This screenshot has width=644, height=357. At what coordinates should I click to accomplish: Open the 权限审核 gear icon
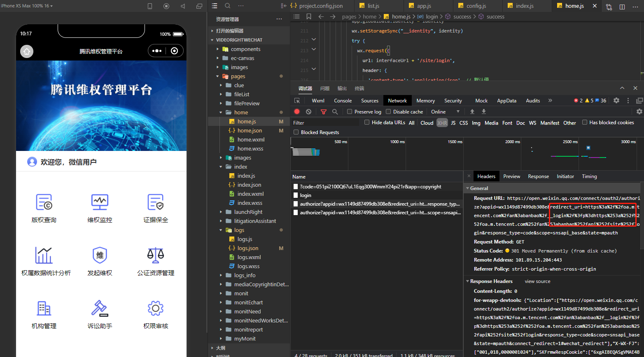tap(156, 308)
